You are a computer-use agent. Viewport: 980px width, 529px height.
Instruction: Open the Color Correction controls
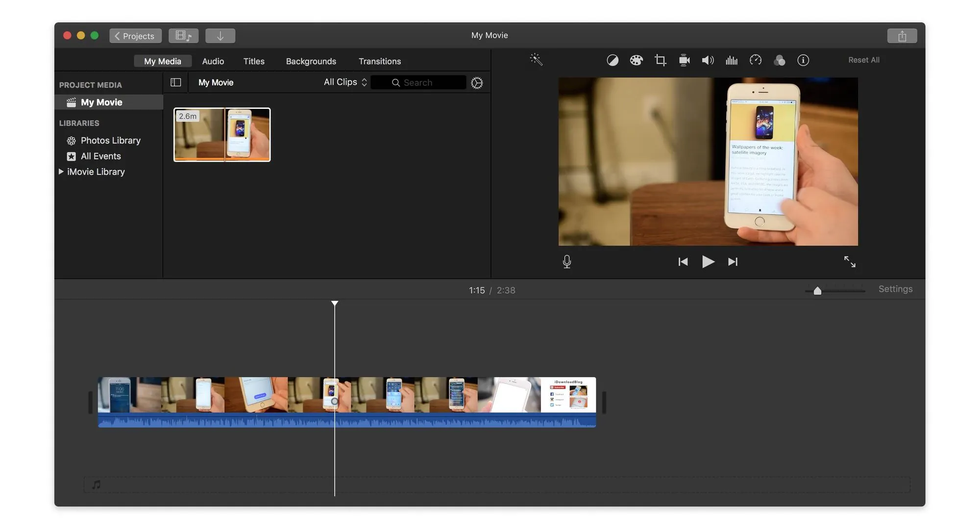click(x=636, y=60)
